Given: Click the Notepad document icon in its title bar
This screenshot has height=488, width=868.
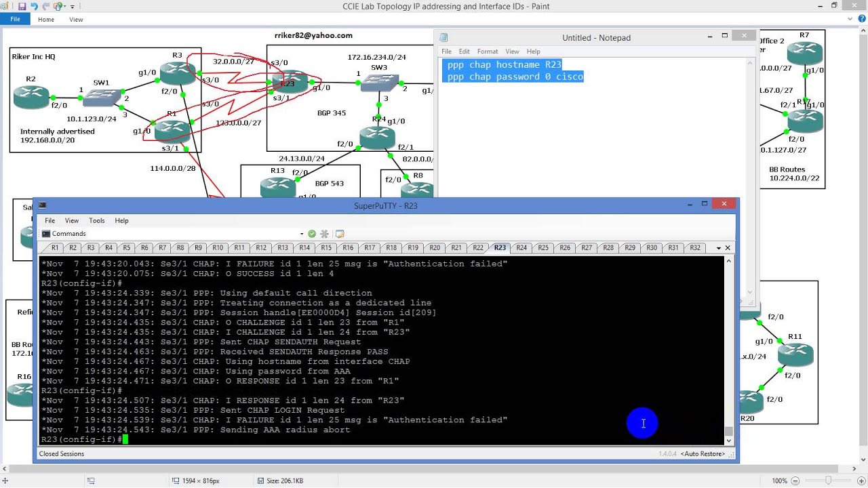Looking at the screenshot, I should (x=443, y=38).
